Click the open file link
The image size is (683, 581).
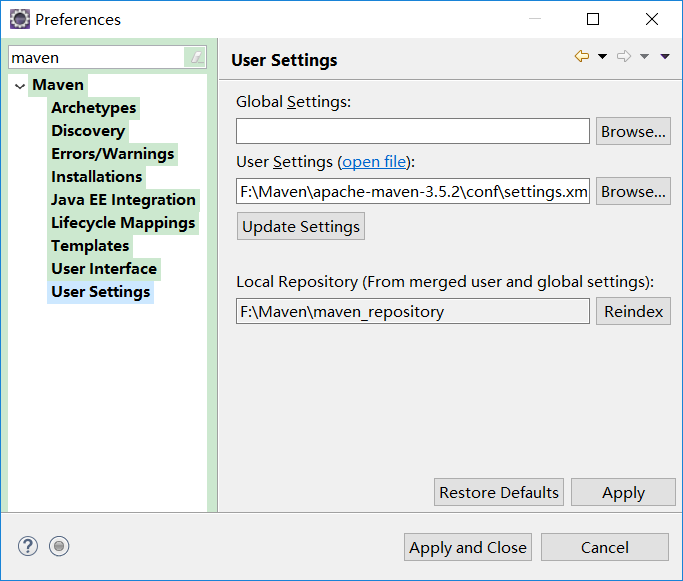[x=374, y=161]
